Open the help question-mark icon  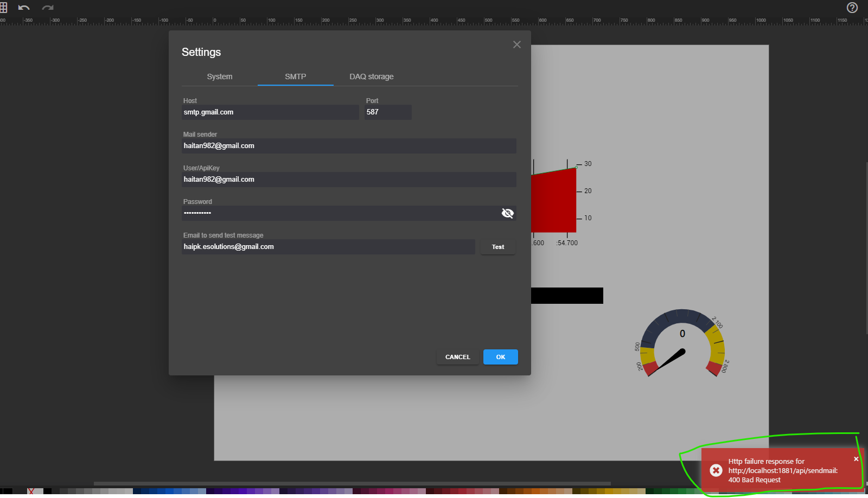[852, 8]
